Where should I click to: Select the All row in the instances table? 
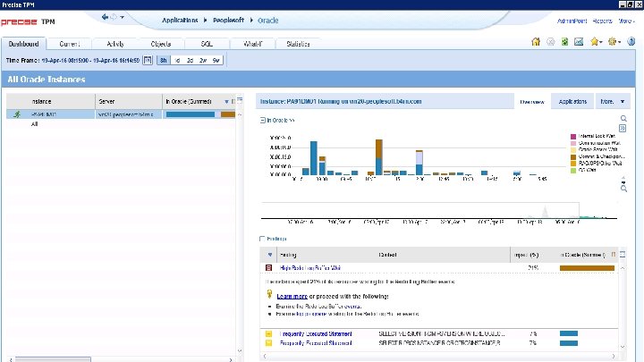pos(121,124)
